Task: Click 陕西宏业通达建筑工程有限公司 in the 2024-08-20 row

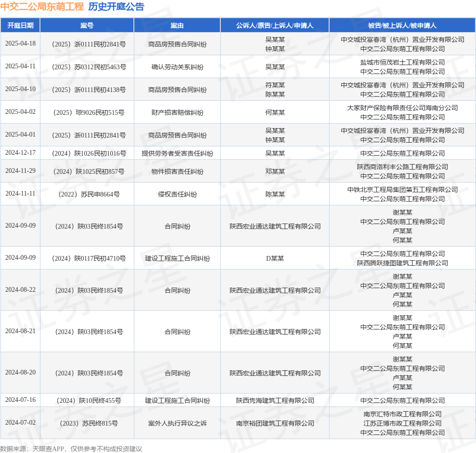Action: coord(275,373)
